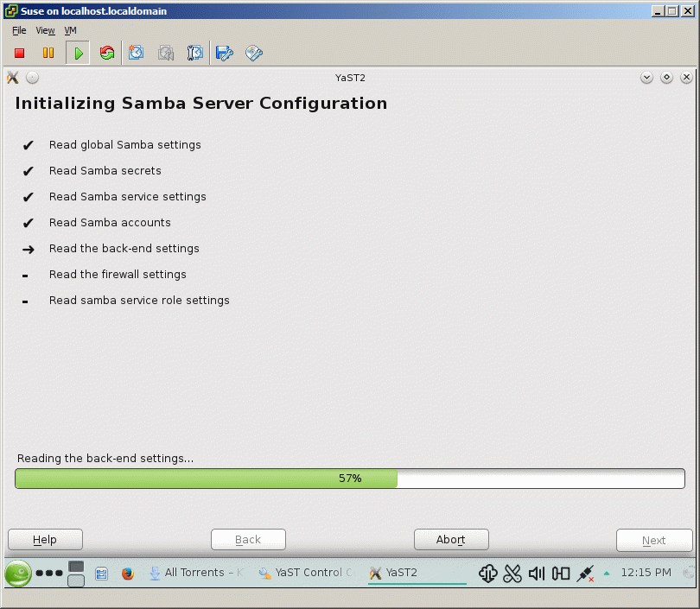
Task: Open the scissors clipboard tray icon
Action: click(512, 574)
